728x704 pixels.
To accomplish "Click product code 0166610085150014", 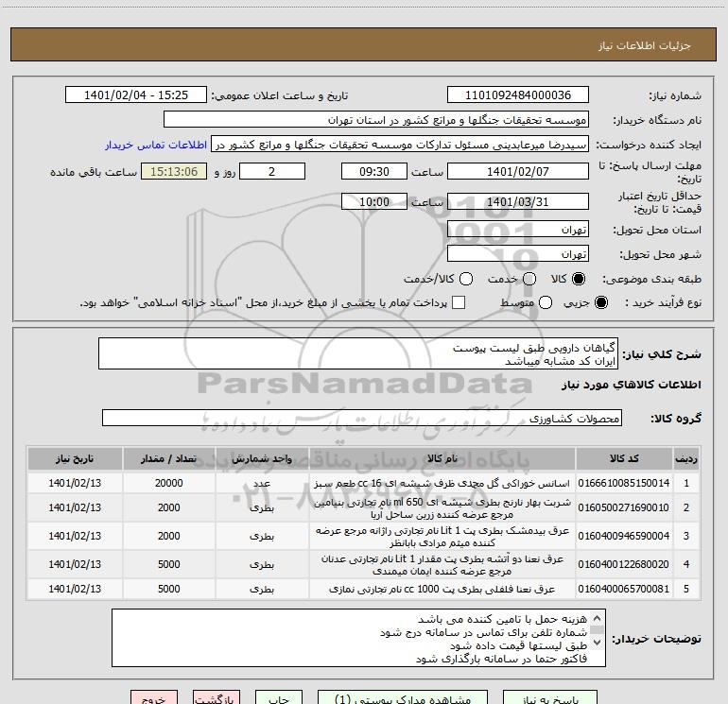I will tap(624, 483).
